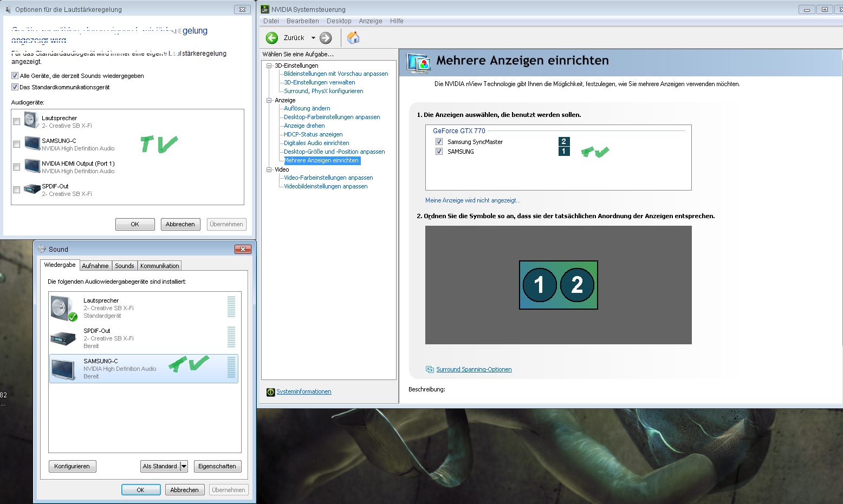Open the Systeminformationen link
Screen dimensions: 843x504
click(304, 392)
